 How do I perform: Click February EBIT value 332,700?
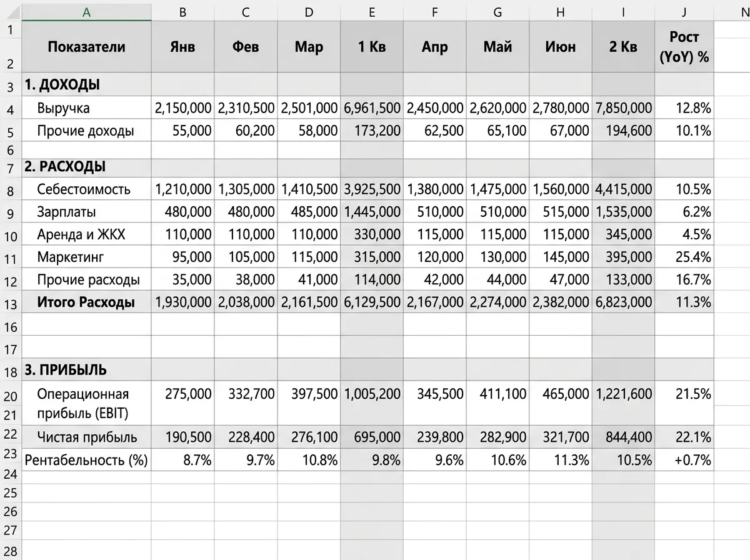tap(246, 403)
